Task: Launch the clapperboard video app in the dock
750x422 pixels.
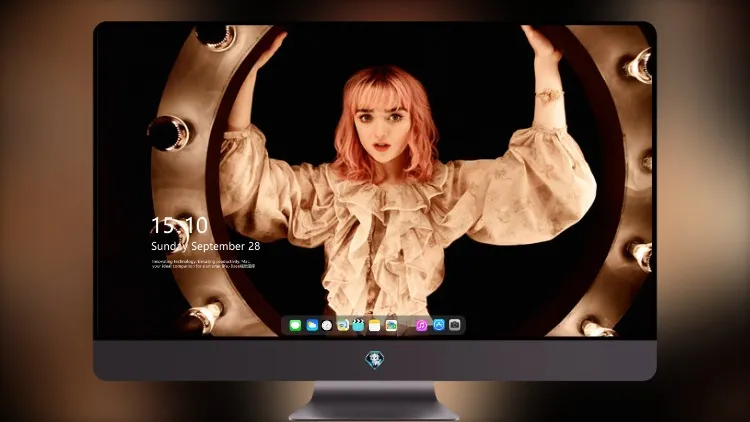Action: [x=358, y=325]
